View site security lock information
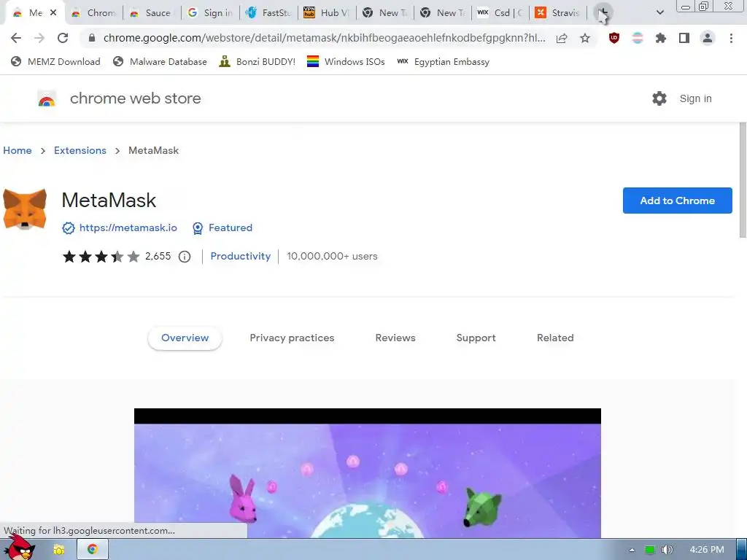The image size is (747, 560). pos(92,38)
